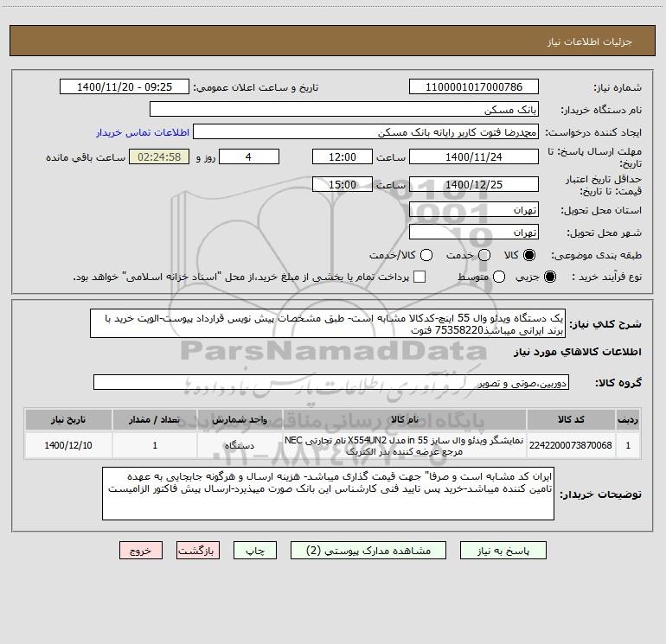This screenshot has width=666, height=644.
Task: Click the announcement date field 1400/11/20 - 09:25
Action: 125,87
